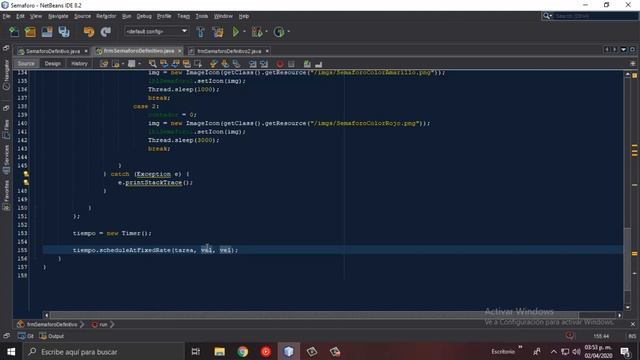Click Shift Line Right icon
The width and height of the screenshot is (640, 360).
264,64
